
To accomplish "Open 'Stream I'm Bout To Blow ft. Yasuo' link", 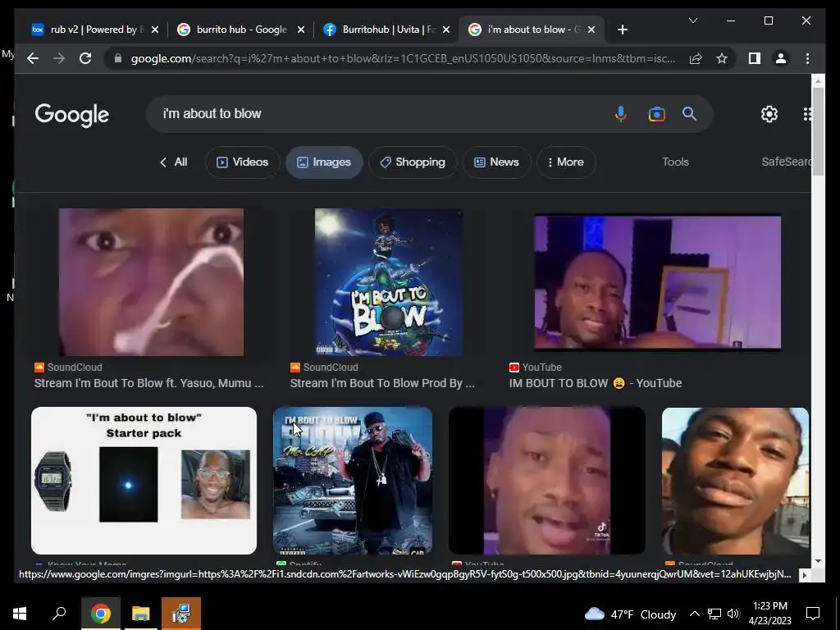I will [149, 383].
